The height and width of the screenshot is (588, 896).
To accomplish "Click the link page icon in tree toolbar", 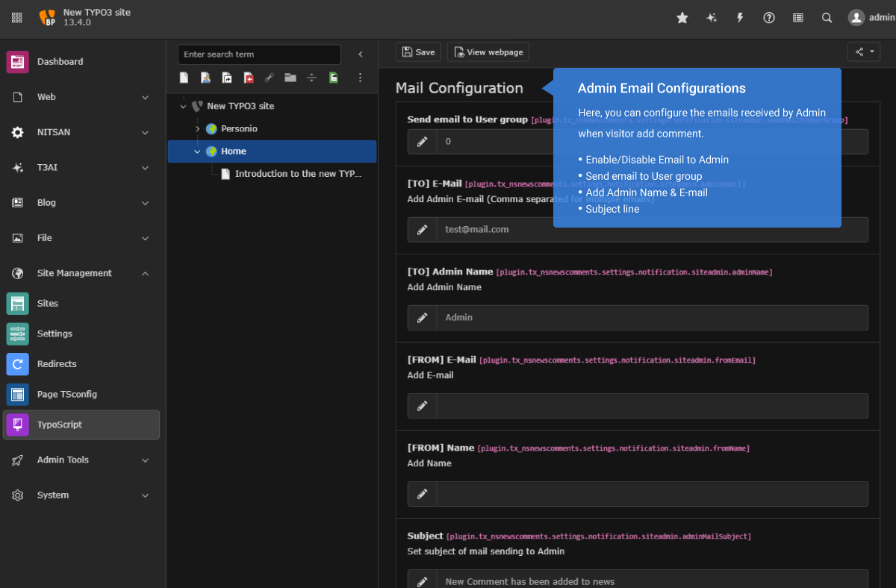I will 270,78.
